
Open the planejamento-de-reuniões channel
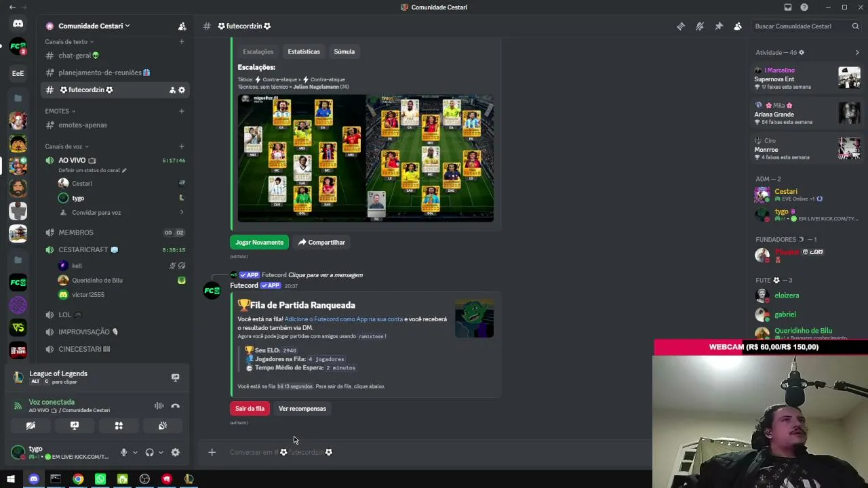pos(114,73)
